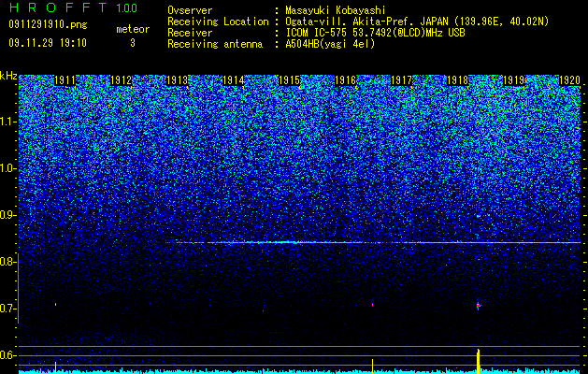Click the 0911291910.png filename text
This screenshot has height=374, width=588.
pyautogui.click(x=48, y=25)
